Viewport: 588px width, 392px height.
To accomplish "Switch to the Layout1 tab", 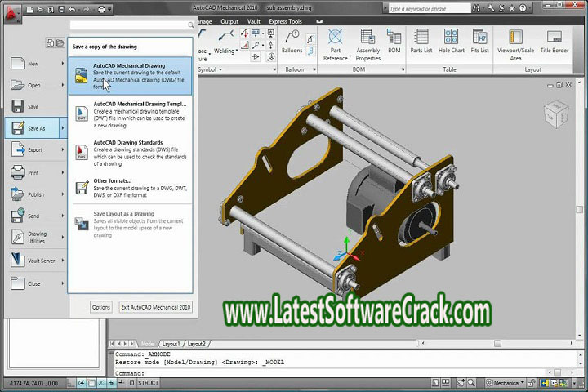I will coord(171,344).
